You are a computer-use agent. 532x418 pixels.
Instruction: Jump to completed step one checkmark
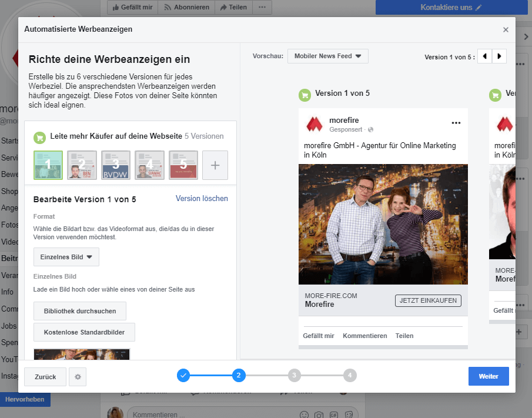[x=183, y=375]
